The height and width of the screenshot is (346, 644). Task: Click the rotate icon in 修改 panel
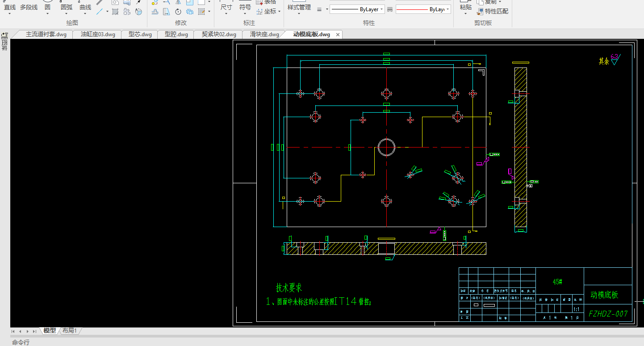pos(178,12)
